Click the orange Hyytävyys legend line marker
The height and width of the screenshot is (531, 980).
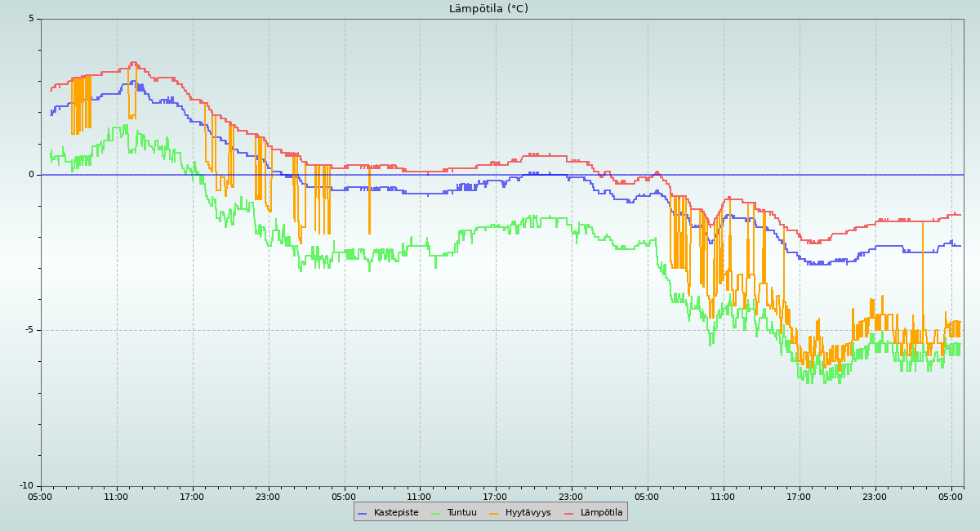point(494,513)
